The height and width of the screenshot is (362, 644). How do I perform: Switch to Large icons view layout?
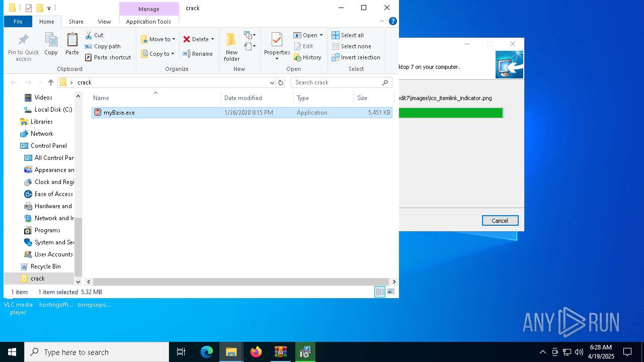[391, 292]
